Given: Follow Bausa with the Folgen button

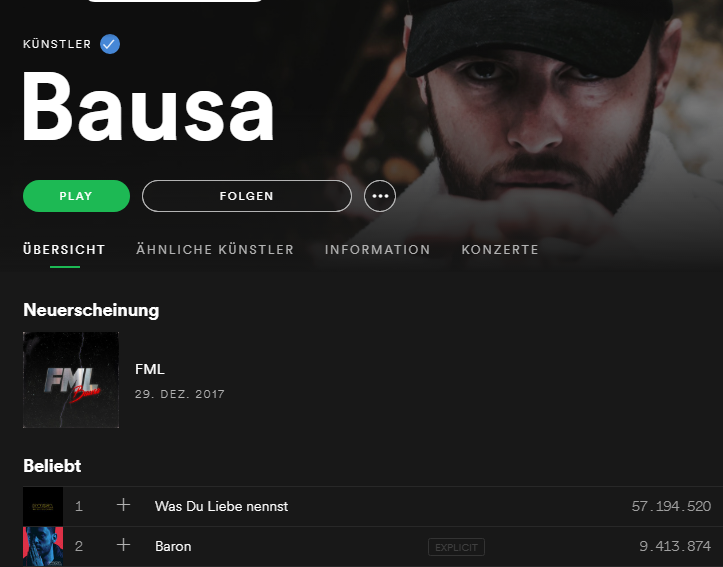Looking at the screenshot, I should 247,196.
